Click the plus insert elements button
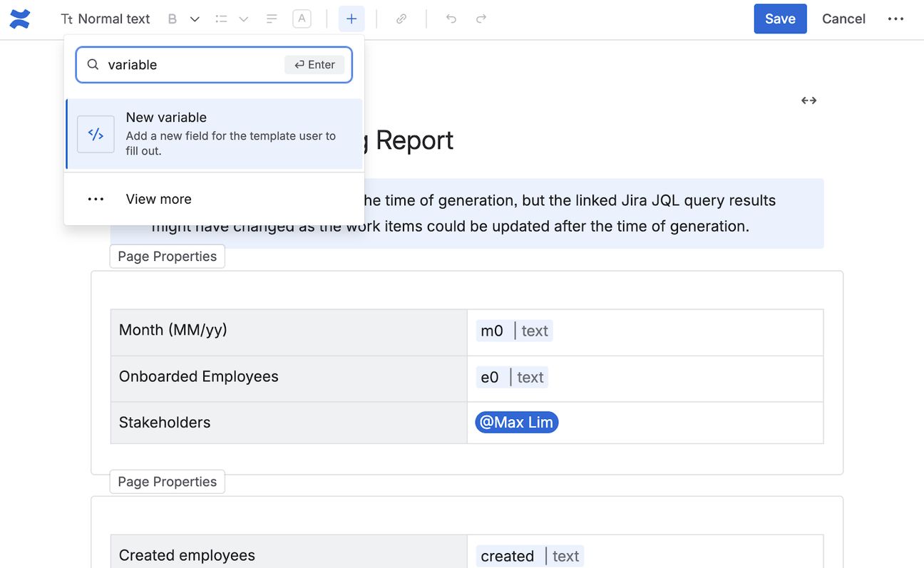The width and height of the screenshot is (924, 568). pos(351,19)
